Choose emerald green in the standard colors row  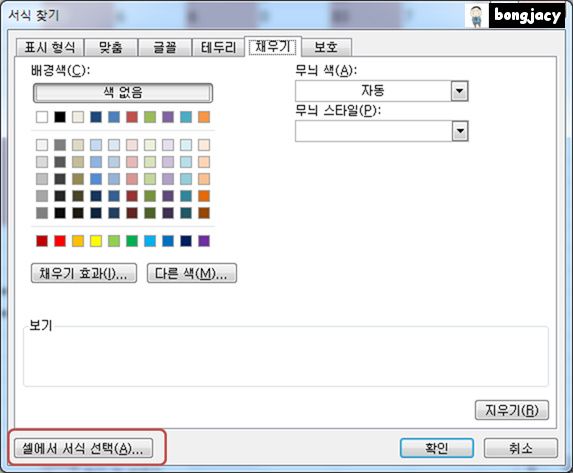(x=132, y=241)
